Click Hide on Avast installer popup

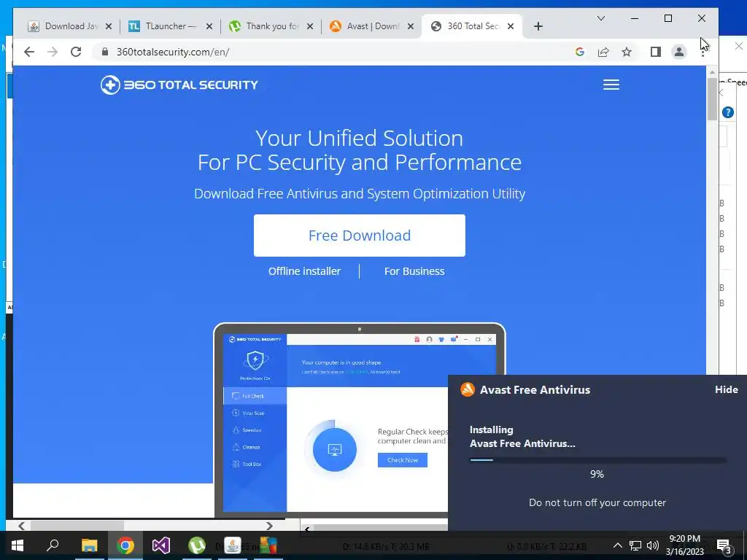[x=726, y=389]
